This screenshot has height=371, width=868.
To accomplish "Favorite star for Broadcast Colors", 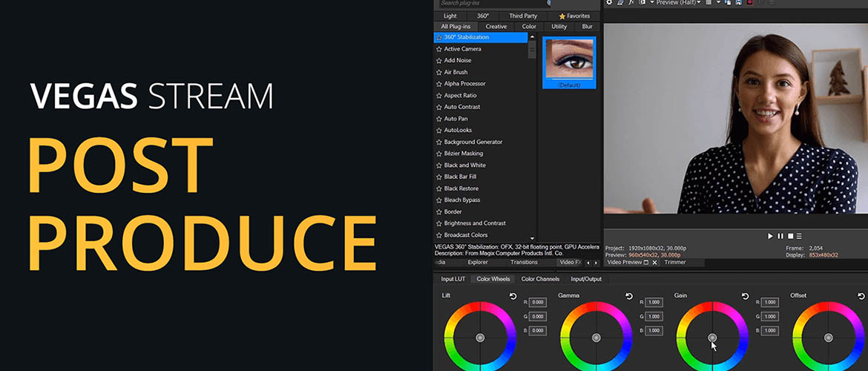I will [x=439, y=234].
